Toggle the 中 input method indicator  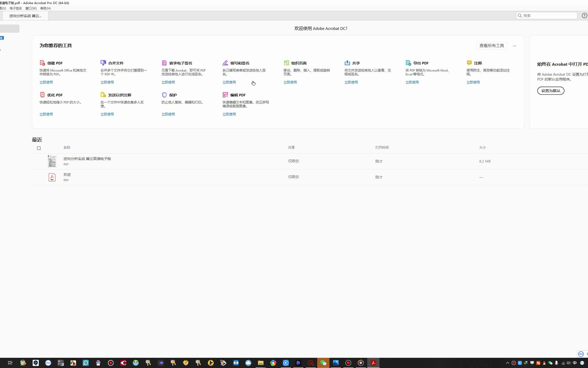pos(575,363)
